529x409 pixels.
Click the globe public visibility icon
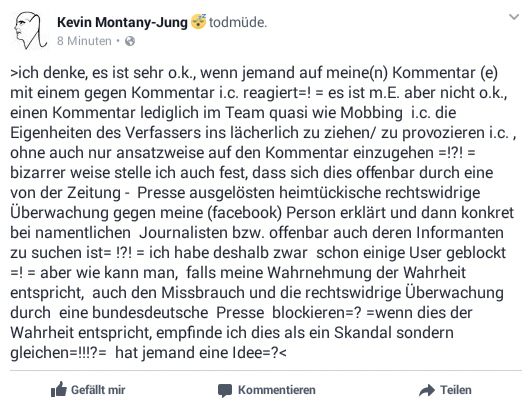[x=130, y=41]
